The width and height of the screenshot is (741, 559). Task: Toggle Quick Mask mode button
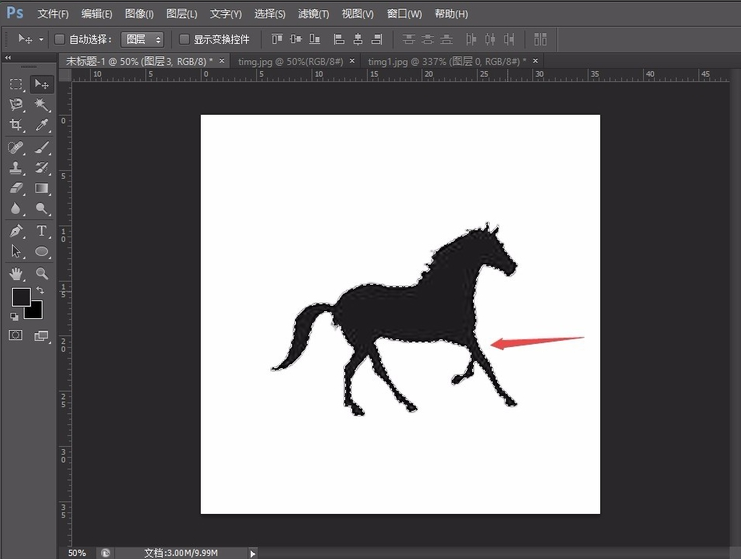click(16, 336)
